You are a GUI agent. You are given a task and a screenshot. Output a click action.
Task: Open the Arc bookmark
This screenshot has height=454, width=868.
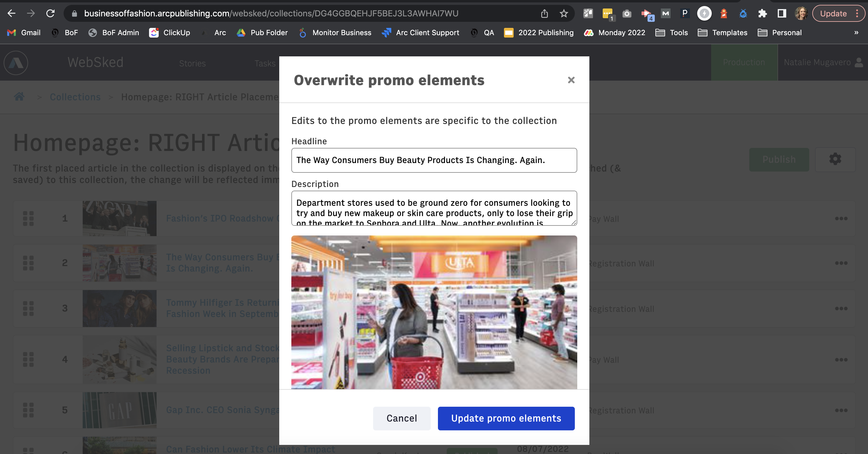pyautogui.click(x=214, y=33)
